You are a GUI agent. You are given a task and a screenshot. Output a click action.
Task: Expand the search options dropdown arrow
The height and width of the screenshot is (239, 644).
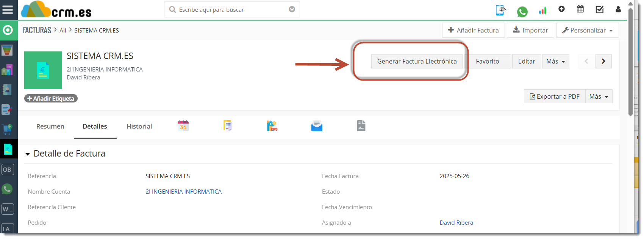(x=292, y=9)
